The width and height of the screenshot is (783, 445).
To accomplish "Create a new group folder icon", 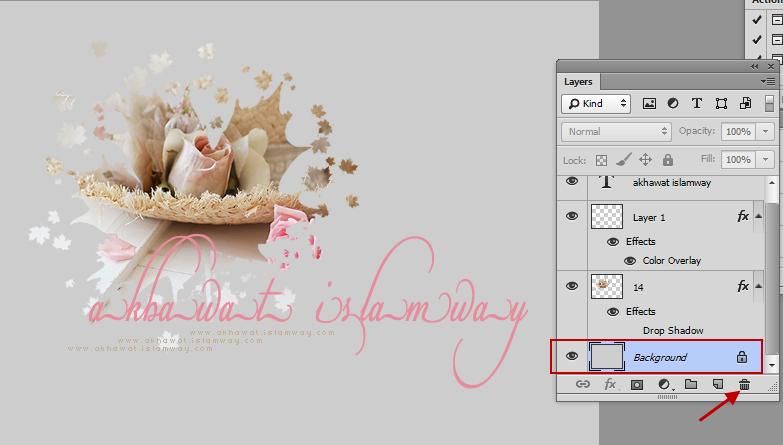I will 691,384.
